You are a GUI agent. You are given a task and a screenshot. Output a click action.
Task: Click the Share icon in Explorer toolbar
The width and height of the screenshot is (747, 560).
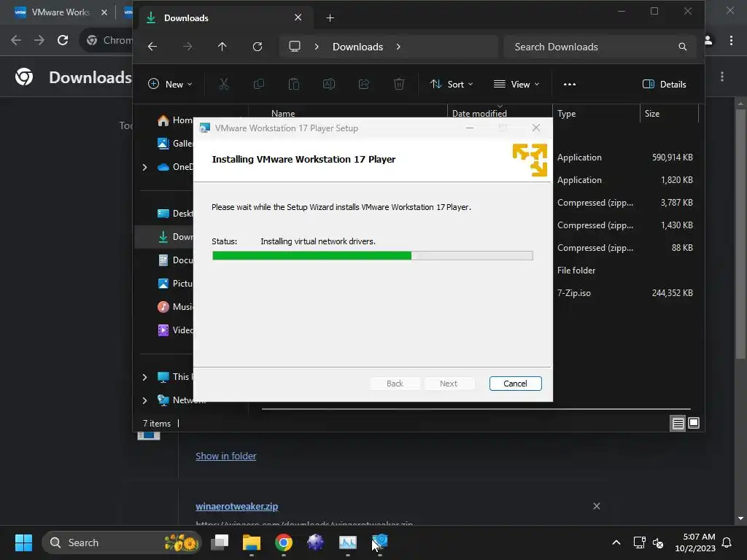[364, 85]
